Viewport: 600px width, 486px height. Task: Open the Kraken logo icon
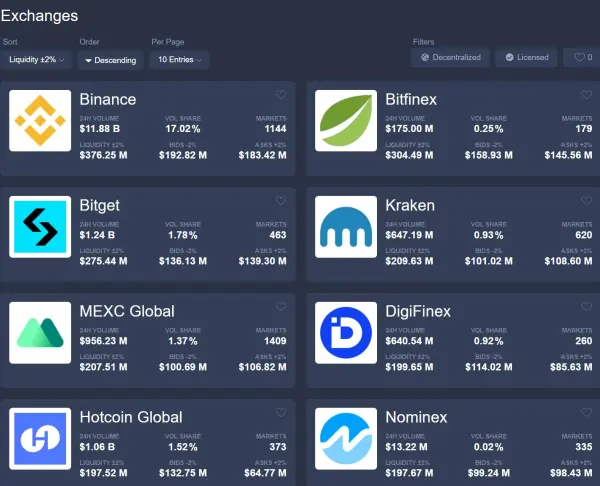point(346,227)
